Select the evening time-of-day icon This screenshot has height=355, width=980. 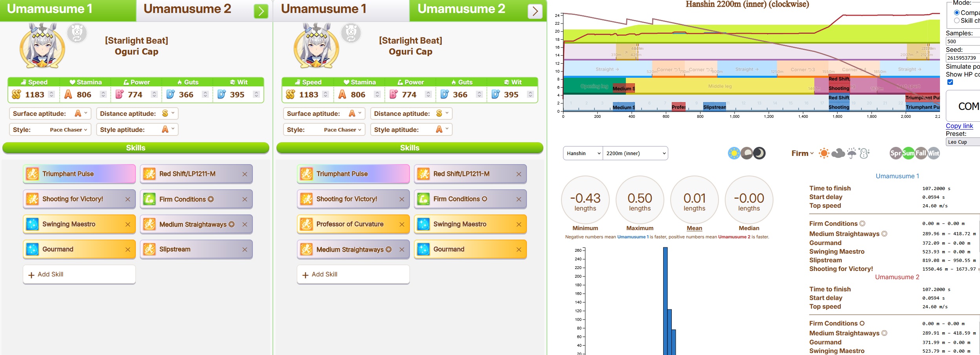pos(747,153)
